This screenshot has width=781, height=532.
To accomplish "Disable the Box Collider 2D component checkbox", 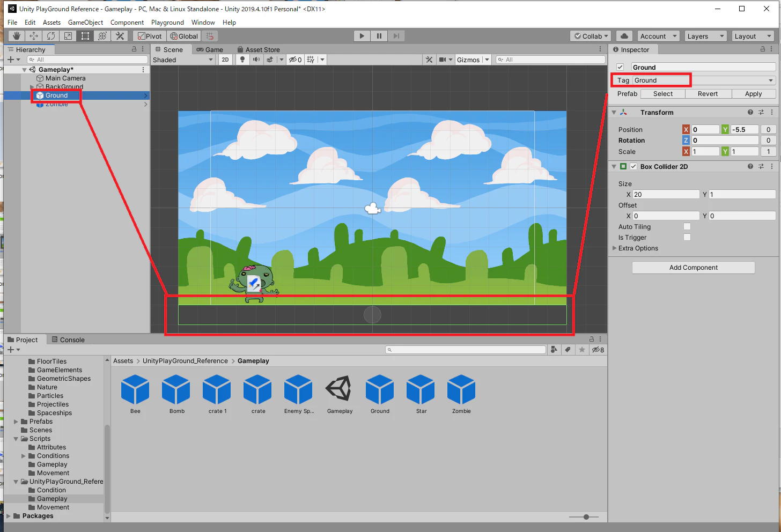I will (633, 167).
